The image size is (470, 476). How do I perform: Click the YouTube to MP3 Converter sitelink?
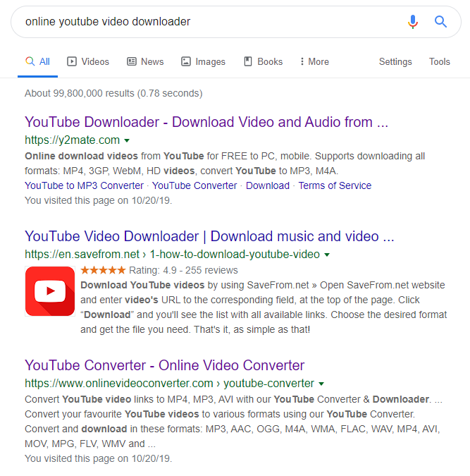click(x=84, y=185)
